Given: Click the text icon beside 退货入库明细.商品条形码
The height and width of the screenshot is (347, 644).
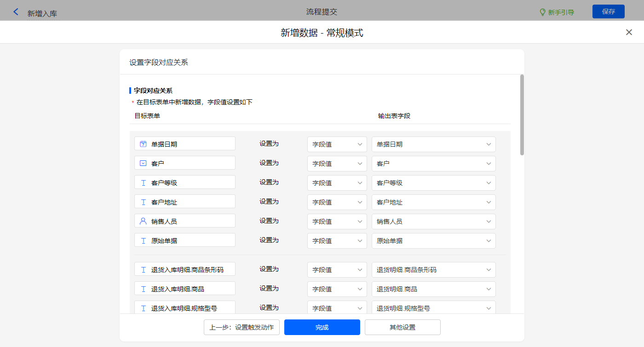Looking at the screenshot, I should click(x=143, y=270).
